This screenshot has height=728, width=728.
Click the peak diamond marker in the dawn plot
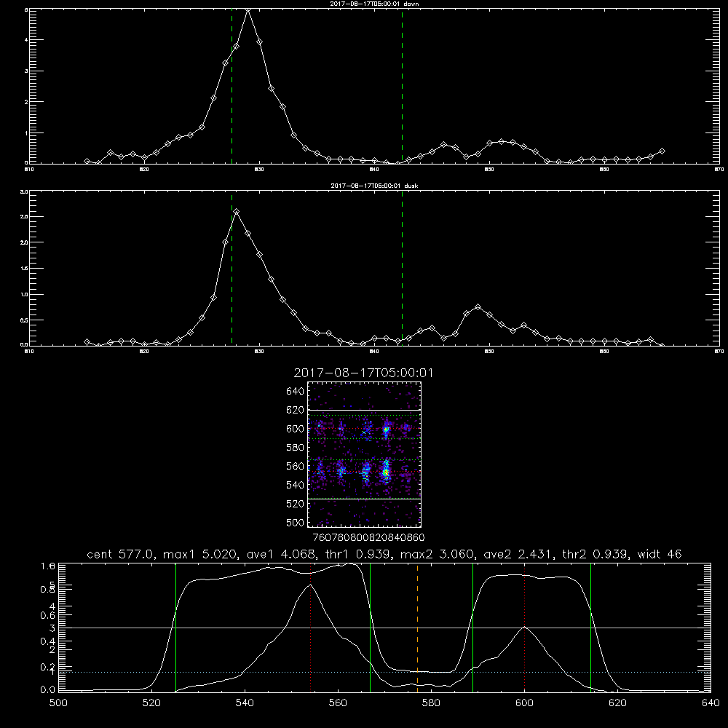point(248,9)
